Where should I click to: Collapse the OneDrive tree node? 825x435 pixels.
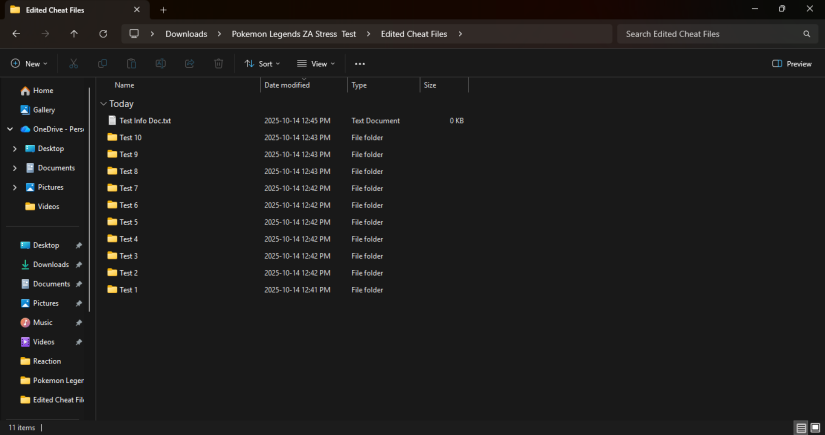click(x=10, y=129)
